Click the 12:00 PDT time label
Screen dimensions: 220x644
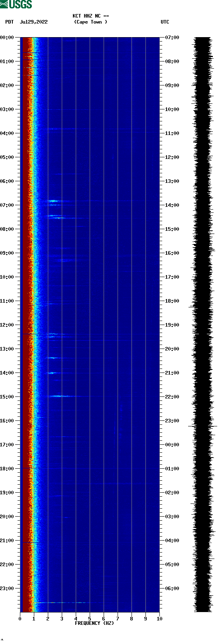pyautogui.click(x=7, y=325)
